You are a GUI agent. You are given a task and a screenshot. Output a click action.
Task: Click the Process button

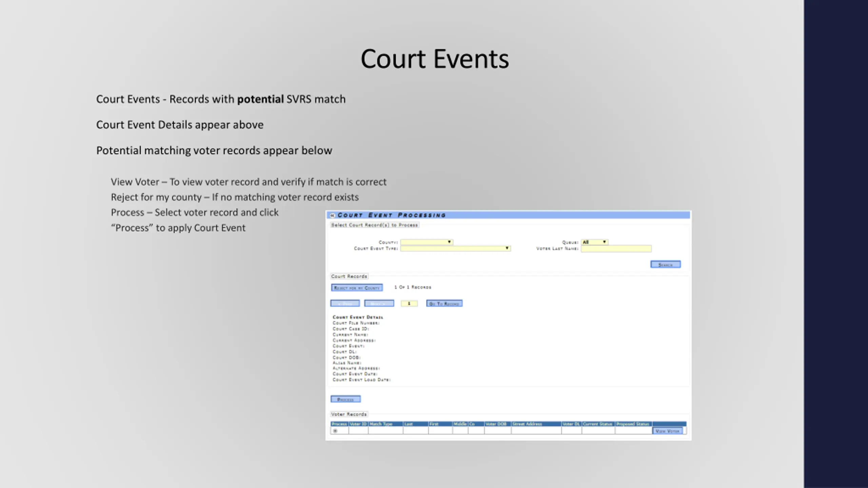pyautogui.click(x=346, y=399)
